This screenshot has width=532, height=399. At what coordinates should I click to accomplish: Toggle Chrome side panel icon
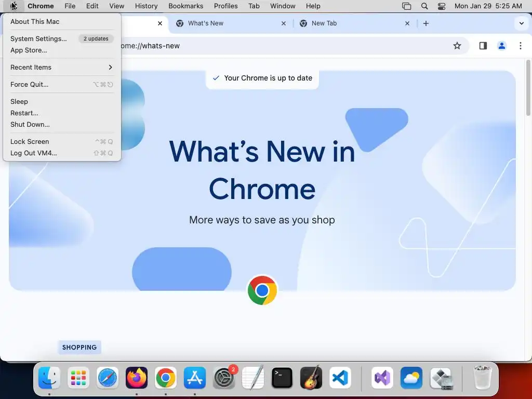(483, 46)
